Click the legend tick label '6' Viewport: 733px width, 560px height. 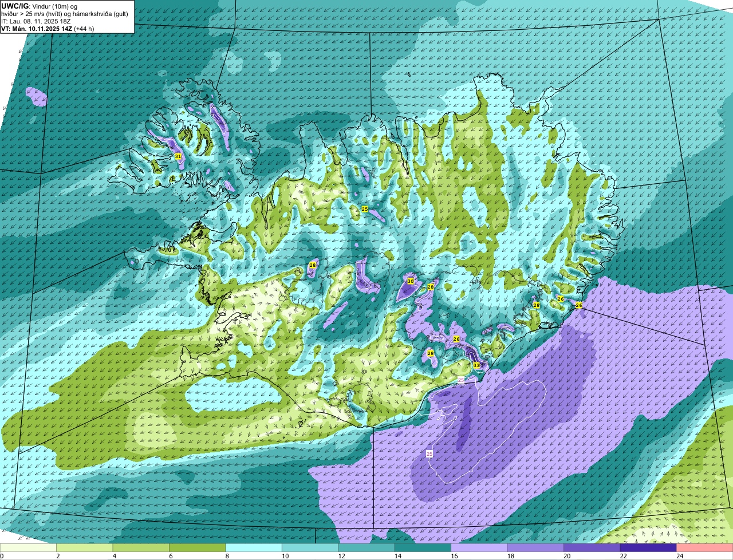pyautogui.click(x=170, y=556)
